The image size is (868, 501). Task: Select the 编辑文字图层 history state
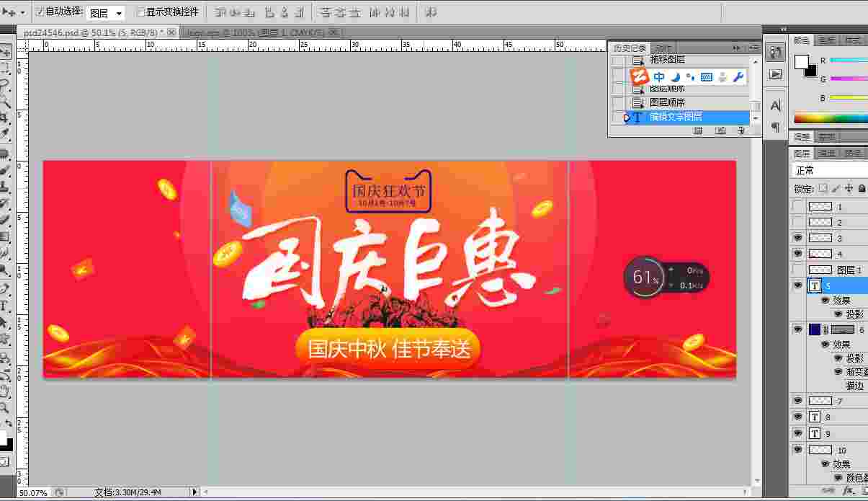(x=676, y=117)
